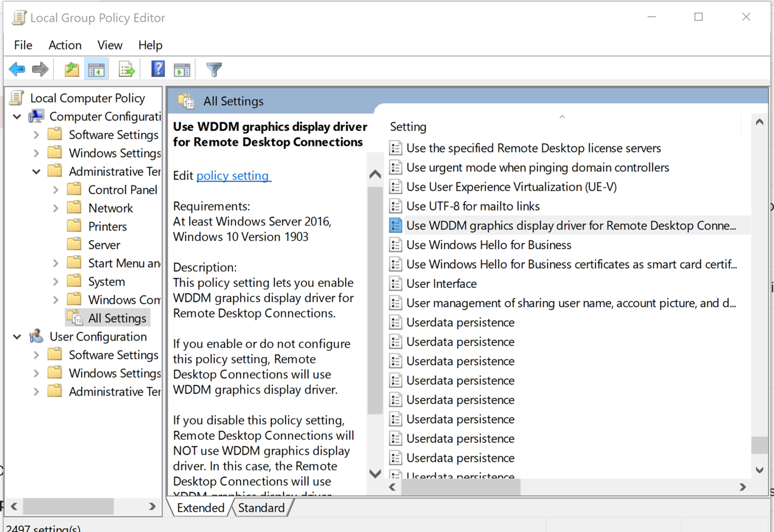The width and height of the screenshot is (774, 532).
Task: Toggle the Show/Hide Console Tree toolbar icon
Action: coord(96,69)
